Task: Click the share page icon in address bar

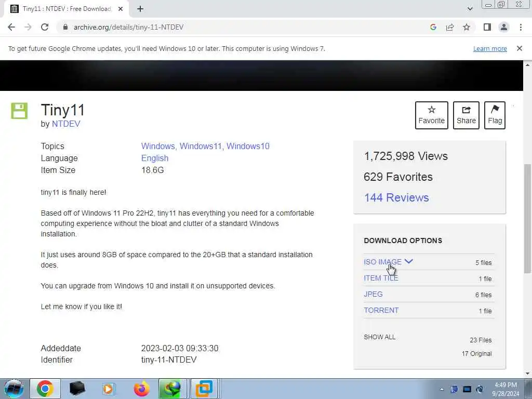Action: coord(450,27)
